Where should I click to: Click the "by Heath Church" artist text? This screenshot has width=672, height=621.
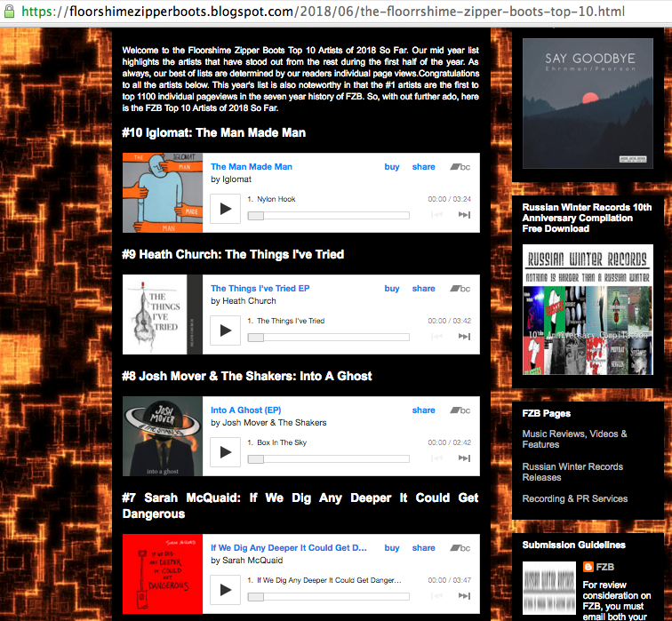[x=244, y=300]
